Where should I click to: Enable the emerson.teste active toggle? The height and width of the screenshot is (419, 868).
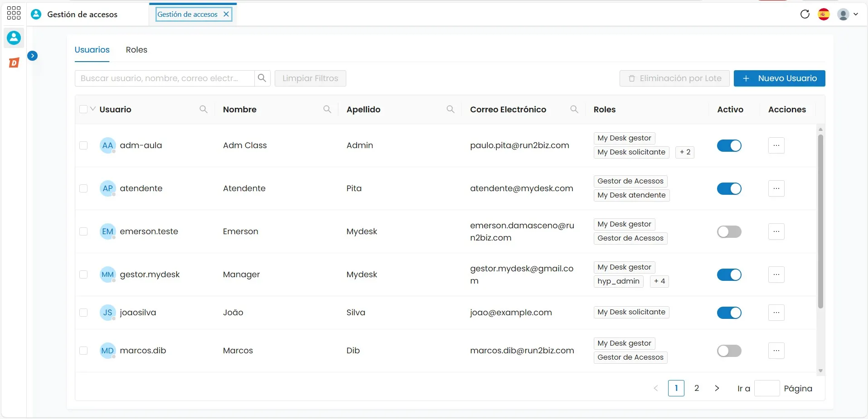729,231
